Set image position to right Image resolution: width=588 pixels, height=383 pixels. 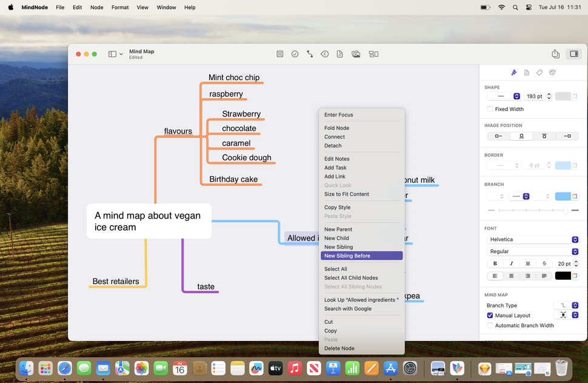[x=567, y=136]
